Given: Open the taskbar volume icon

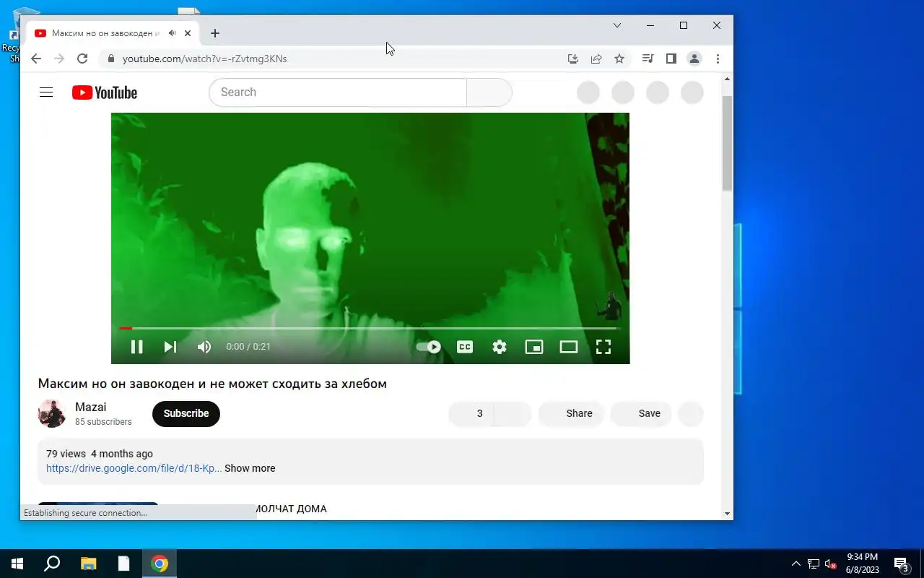Looking at the screenshot, I should tap(831, 564).
